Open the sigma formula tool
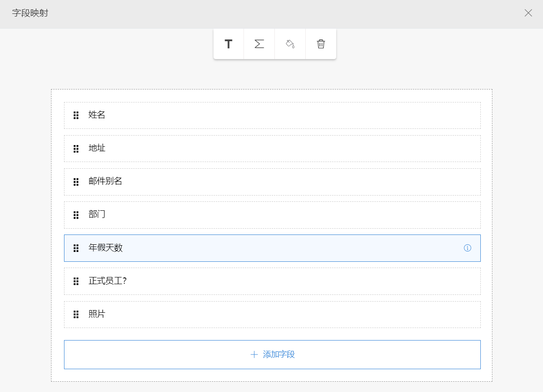Viewport: 543px width, 392px height. 259,44
